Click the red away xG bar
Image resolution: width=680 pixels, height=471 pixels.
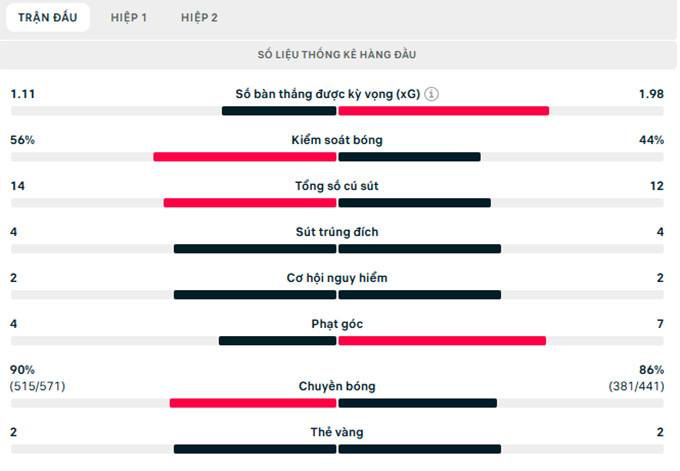point(444,110)
